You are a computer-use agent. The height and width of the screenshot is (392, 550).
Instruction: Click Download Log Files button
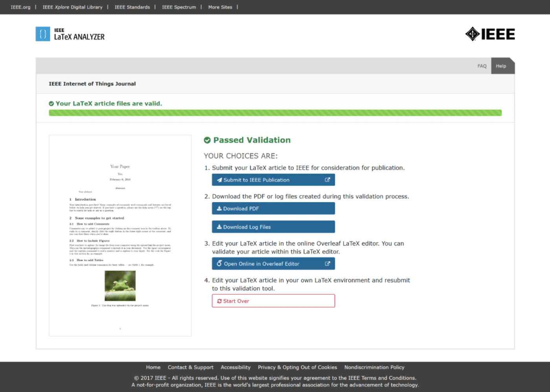[273, 227]
